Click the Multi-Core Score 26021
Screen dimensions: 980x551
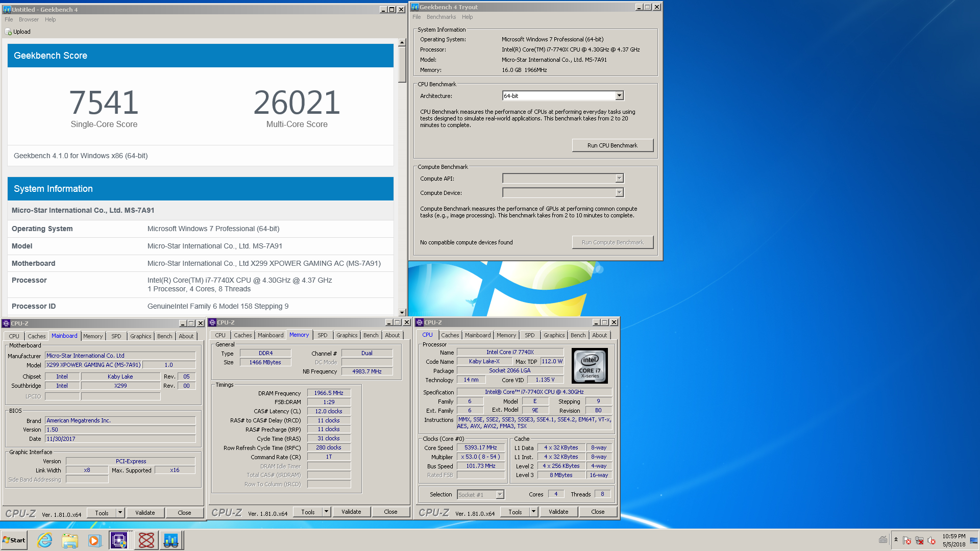297,103
